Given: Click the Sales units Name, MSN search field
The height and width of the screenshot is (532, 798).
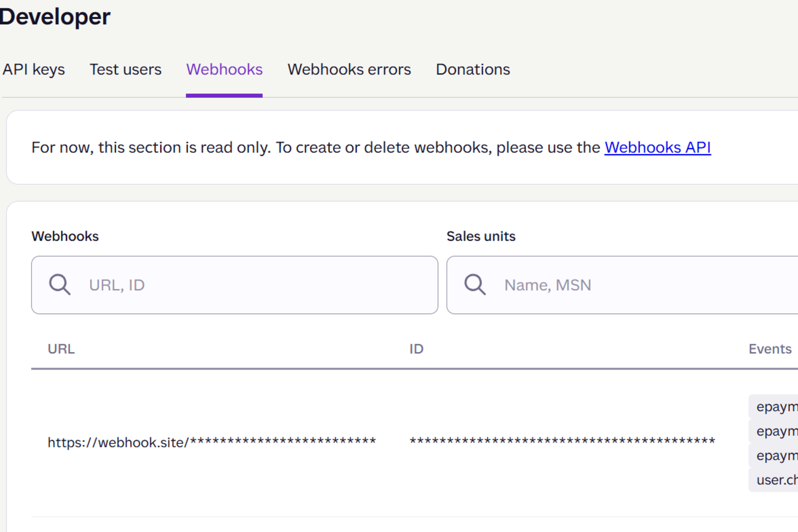Looking at the screenshot, I should (622, 285).
